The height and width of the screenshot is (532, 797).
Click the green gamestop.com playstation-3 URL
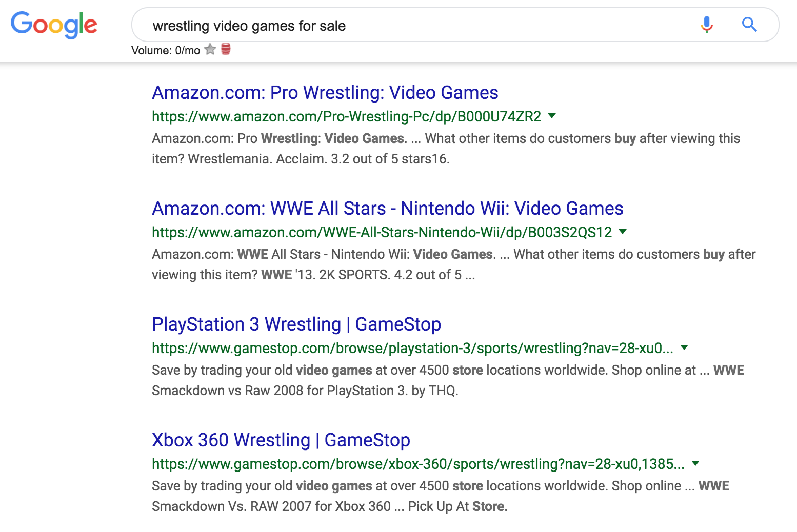click(x=412, y=349)
